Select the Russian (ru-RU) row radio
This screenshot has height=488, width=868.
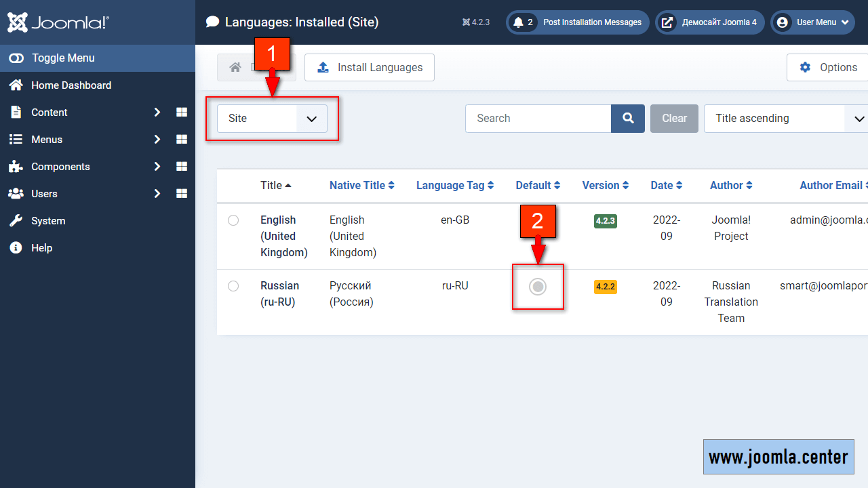point(233,286)
